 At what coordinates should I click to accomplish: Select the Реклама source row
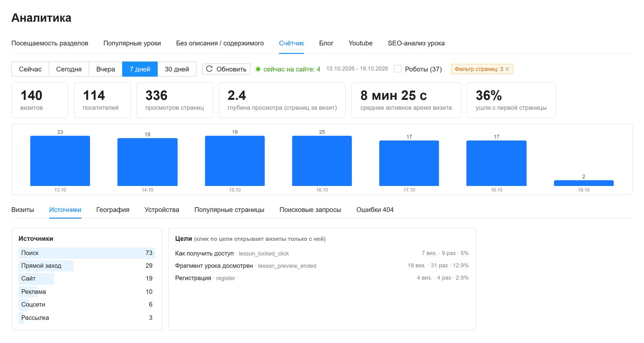(x=87, y=292)
